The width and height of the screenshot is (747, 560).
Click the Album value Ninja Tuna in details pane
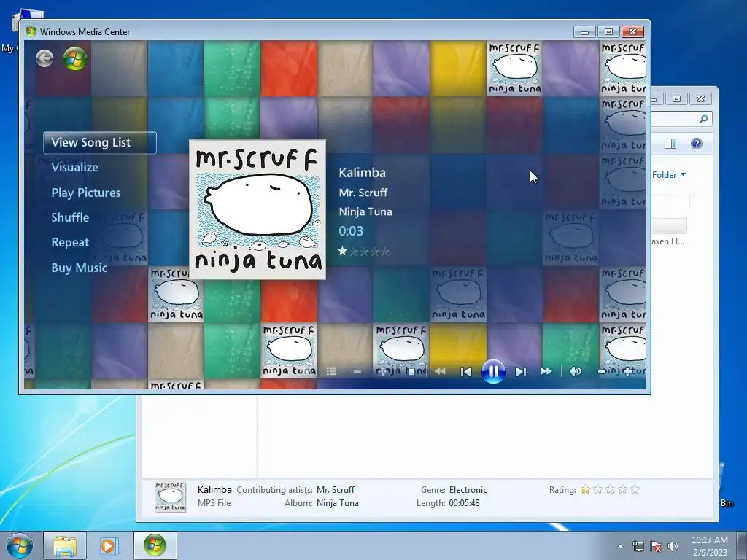337,503
